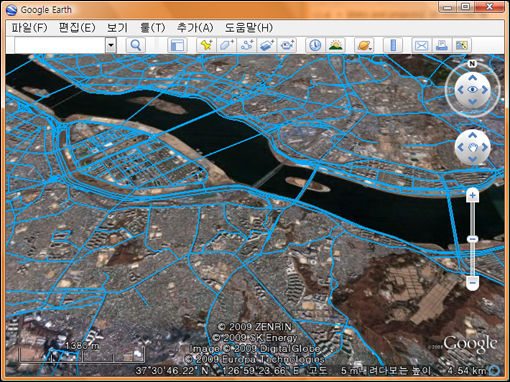
Task: Toggle the sidebar panel icon
Action: pos(177,45)
